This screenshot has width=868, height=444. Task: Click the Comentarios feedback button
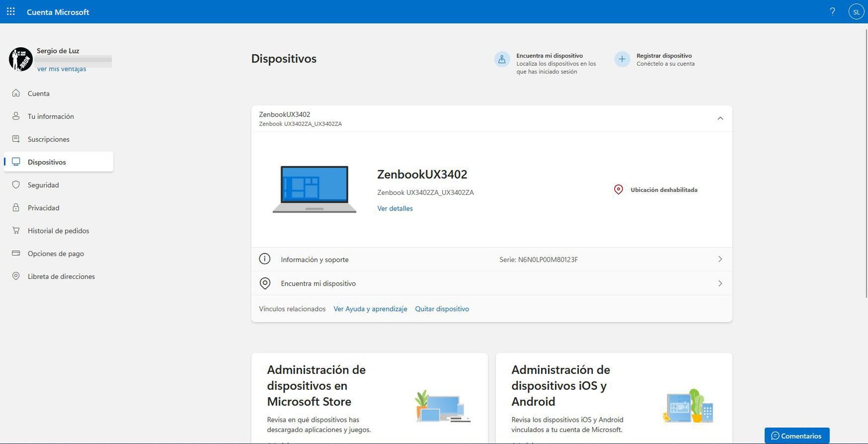point(797,435)
